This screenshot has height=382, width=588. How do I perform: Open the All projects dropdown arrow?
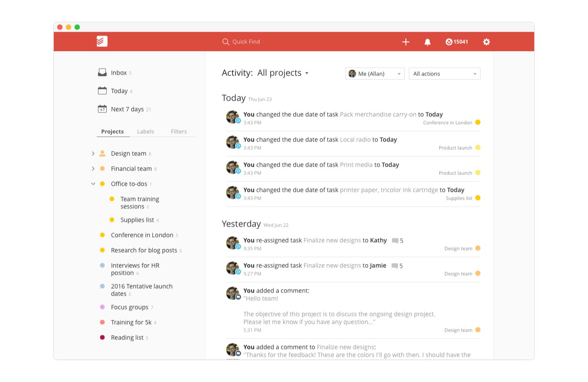click(307, 73)
